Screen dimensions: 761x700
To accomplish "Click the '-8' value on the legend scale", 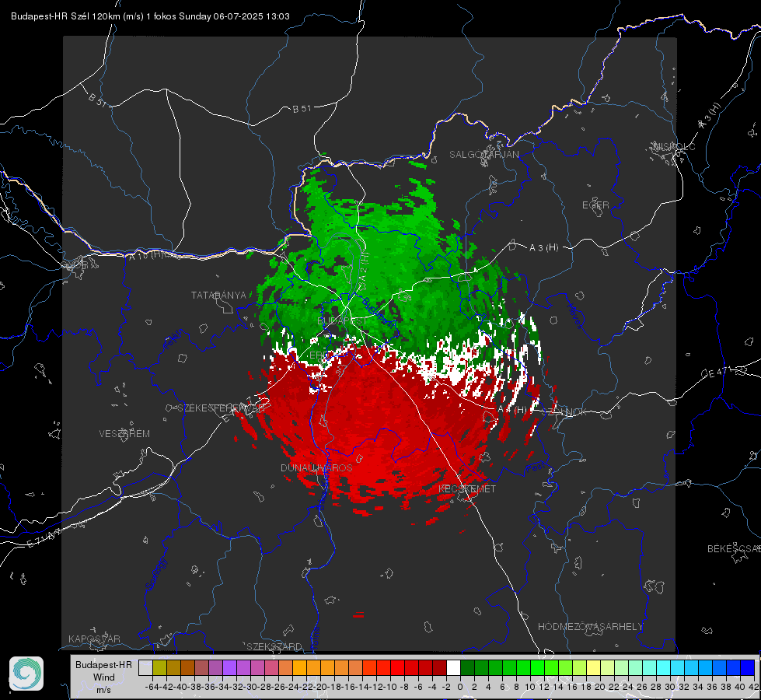I will [x=403, y=687].
